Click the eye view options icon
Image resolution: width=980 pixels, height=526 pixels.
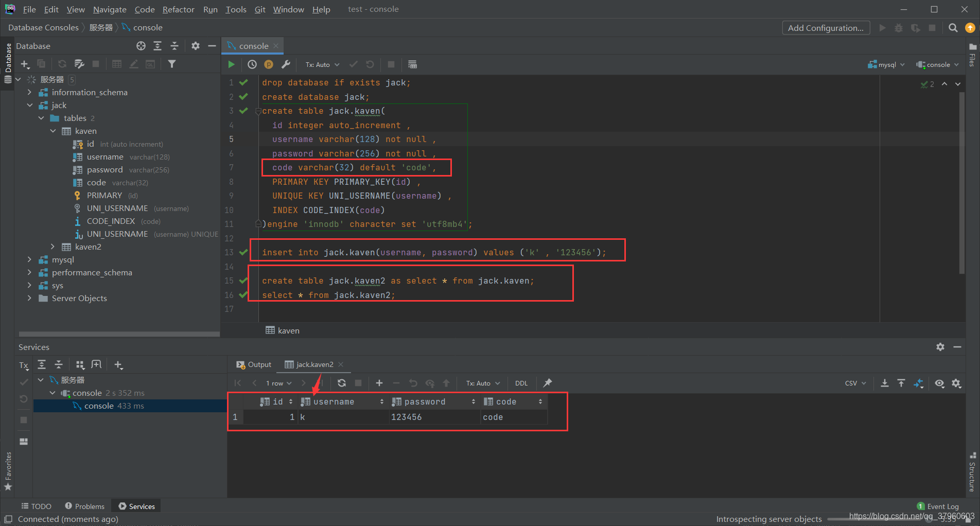[x=939, y=383]
